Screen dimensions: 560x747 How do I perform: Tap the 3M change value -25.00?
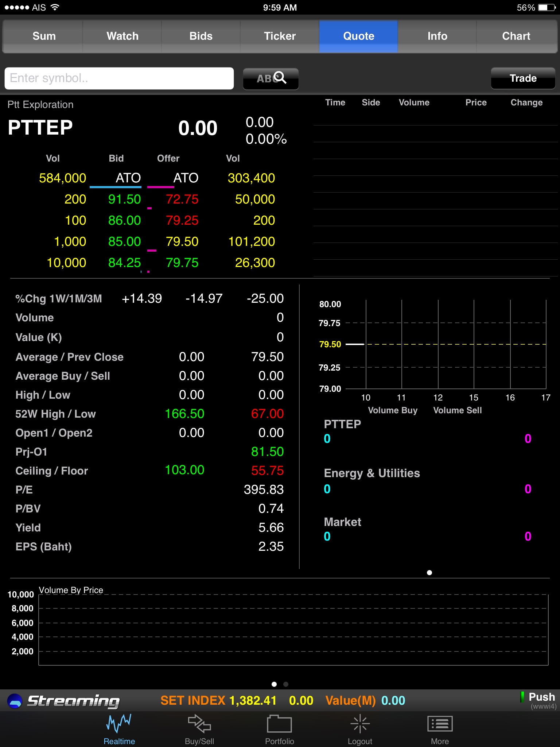265,298
